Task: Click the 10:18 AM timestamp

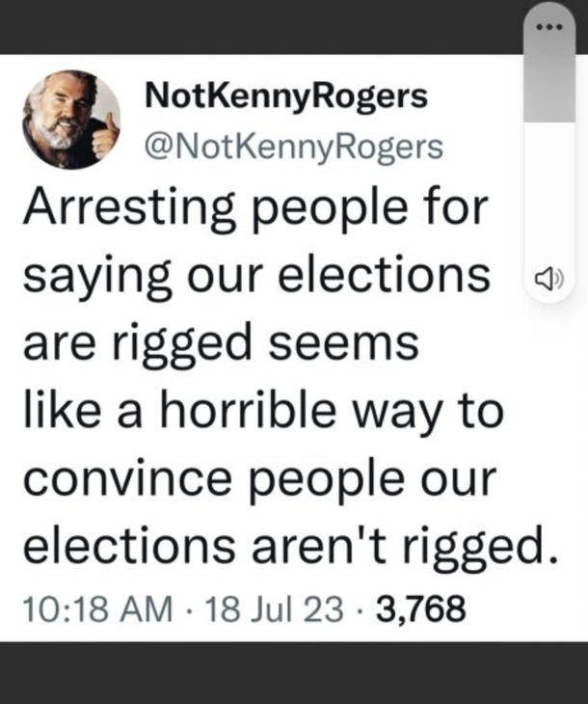Action: (x=95, y=609)
